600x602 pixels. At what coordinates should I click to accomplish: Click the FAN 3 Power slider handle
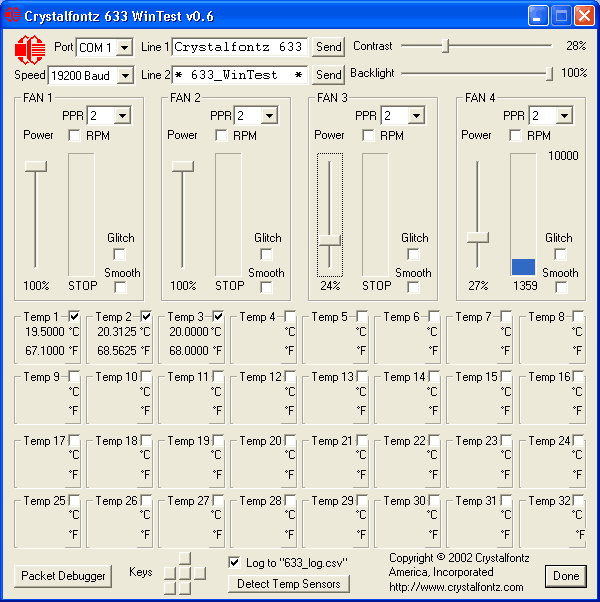pyautogui.click(x=330, y=240)
